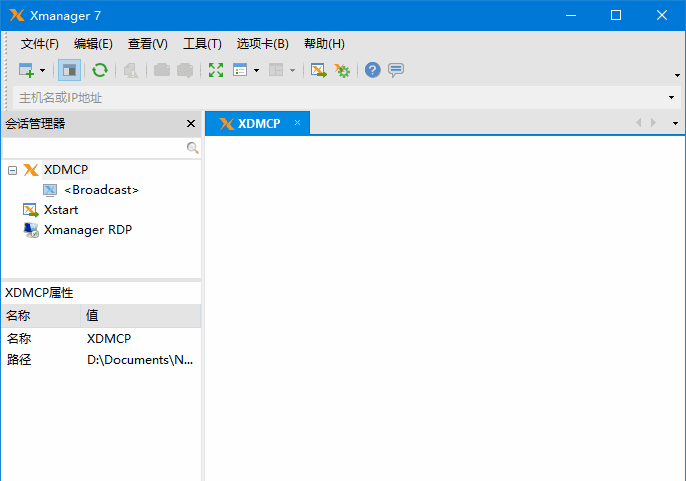The width and height of the screenshot is (686, 481).
Task: Switch to the XDMCP tab
Action: 257,123
